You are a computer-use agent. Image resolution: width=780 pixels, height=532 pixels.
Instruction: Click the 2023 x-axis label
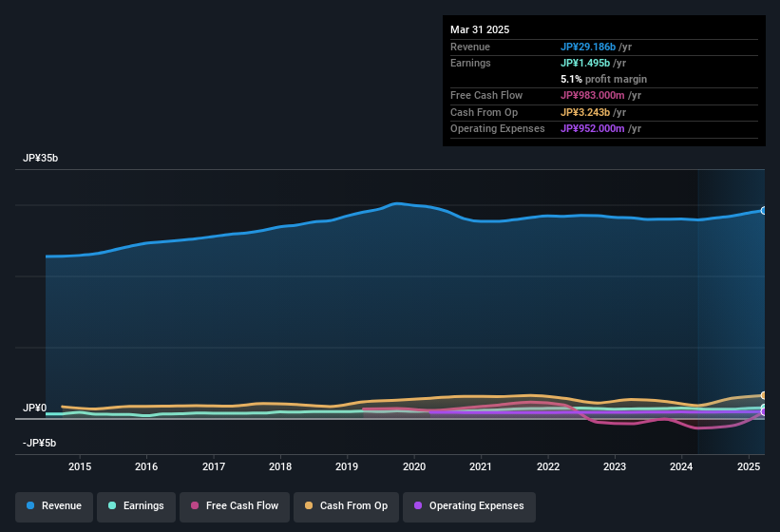click(615, 466)
